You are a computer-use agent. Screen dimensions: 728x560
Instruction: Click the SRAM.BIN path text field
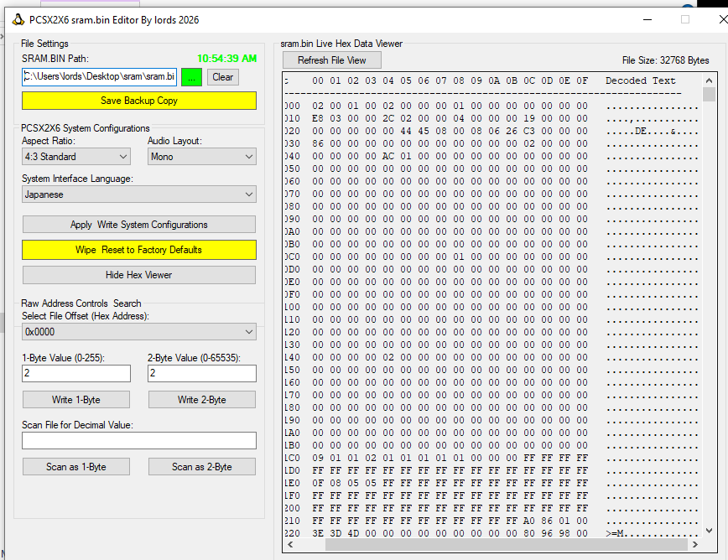(99, 77)
